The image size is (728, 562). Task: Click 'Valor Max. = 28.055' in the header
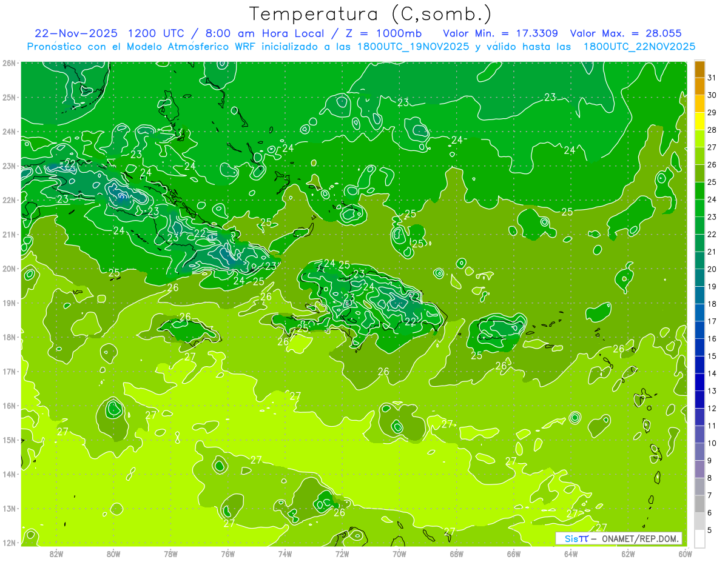(x=626, y=33)
